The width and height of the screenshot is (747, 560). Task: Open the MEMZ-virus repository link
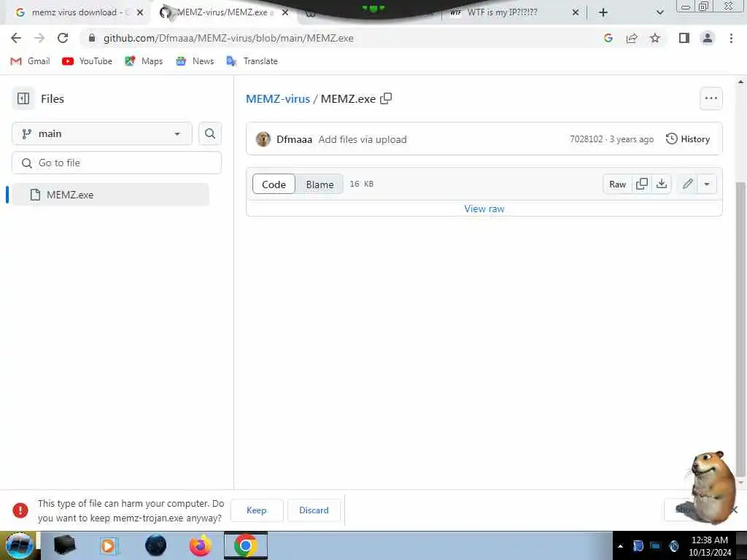278,98
